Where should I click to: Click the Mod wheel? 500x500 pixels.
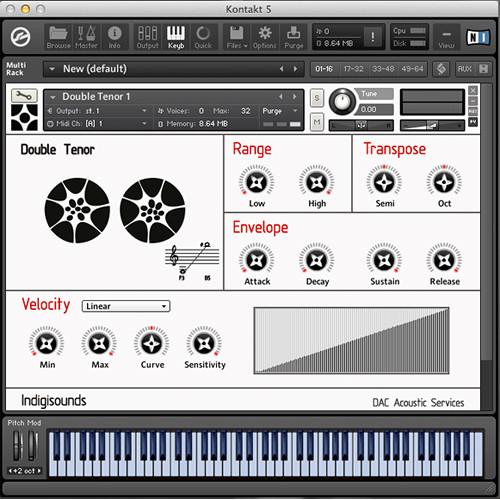pyautogui.click(x=33, y=447)
